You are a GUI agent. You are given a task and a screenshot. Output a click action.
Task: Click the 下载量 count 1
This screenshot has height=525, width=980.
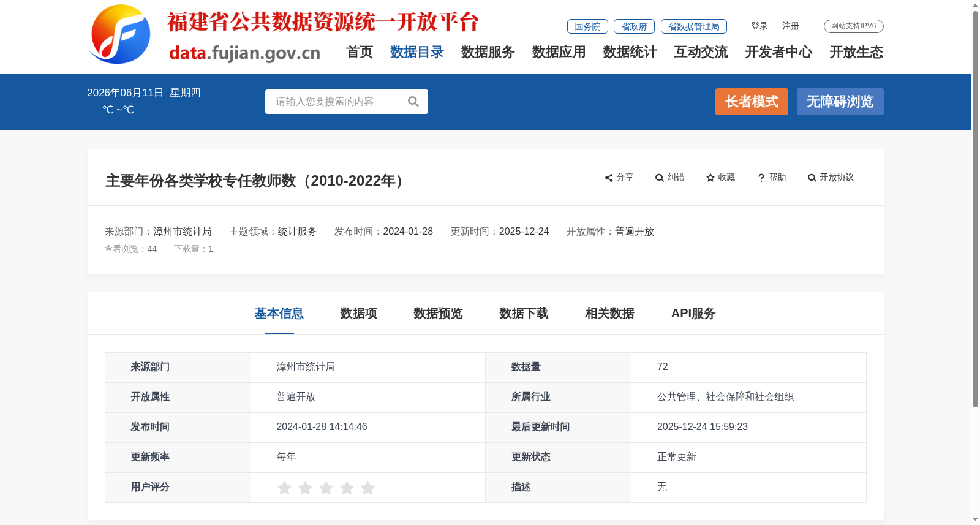[211, 249]
